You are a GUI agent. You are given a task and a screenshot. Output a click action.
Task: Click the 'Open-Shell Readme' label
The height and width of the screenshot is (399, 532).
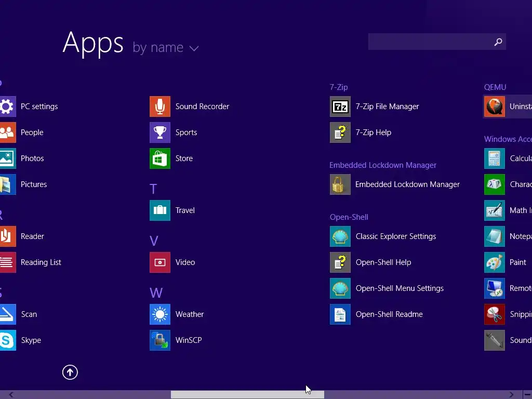pos(389,314)
